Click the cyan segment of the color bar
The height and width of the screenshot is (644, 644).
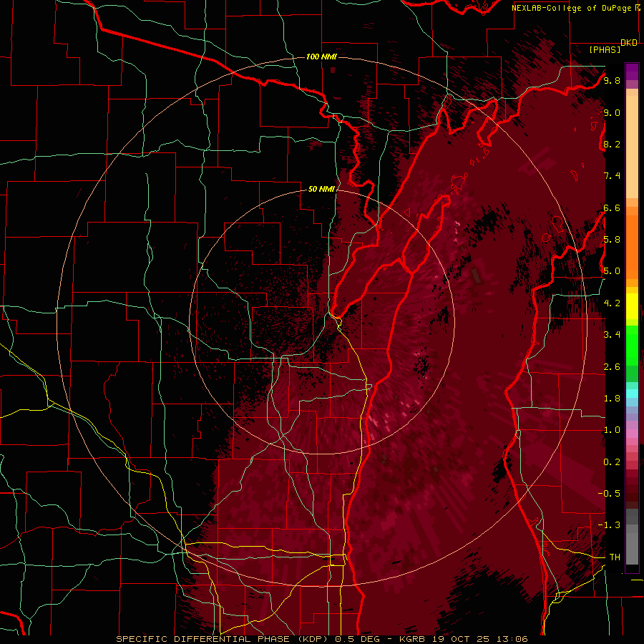(632, 394)
